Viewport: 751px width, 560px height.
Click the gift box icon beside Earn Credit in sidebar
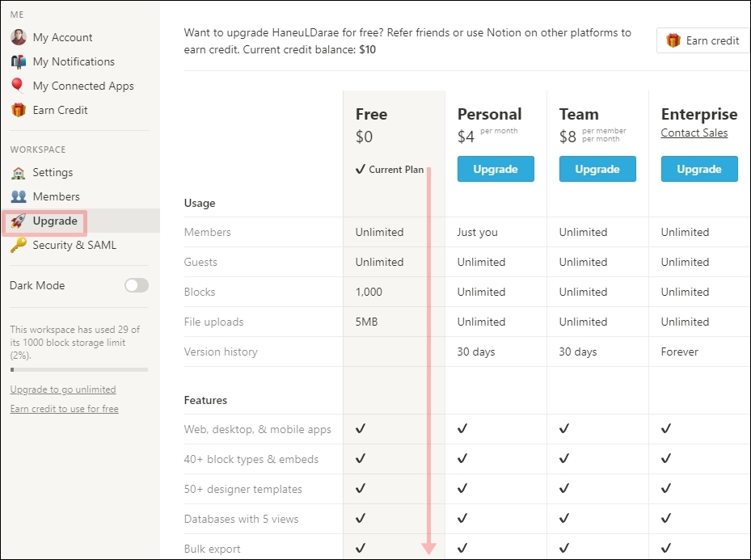(x=19, y=110)
